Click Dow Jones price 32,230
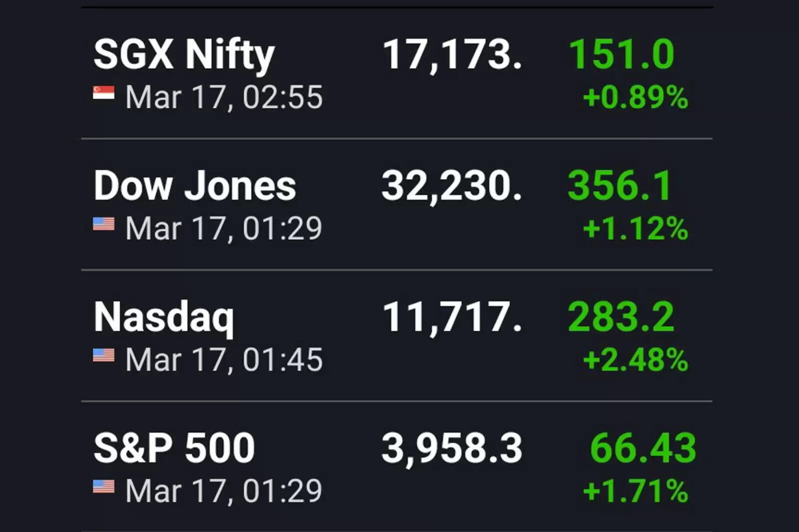Viewport: 799px width, 532px height. click(x=451, y=186)
